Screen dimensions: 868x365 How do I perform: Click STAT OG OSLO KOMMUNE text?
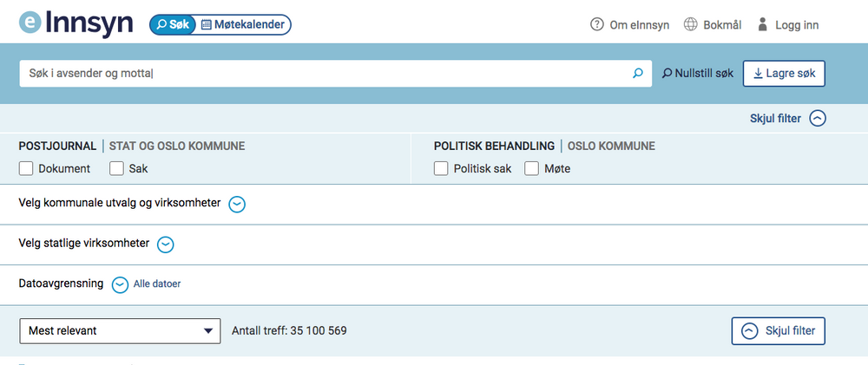[x=177, y=147]
